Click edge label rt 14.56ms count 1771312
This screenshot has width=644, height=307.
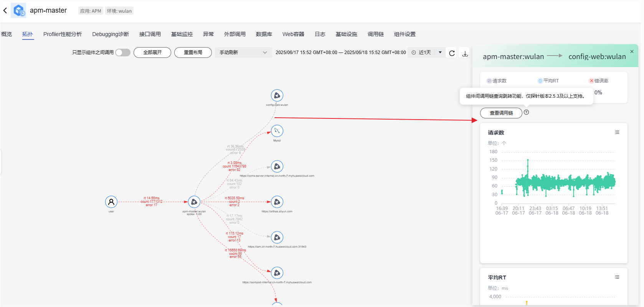(x=152, y=202)
